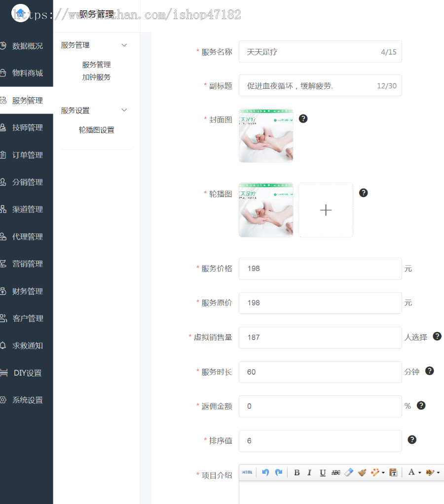
Task: Click the cover image thumbnail
Action: tap(266, 136)
